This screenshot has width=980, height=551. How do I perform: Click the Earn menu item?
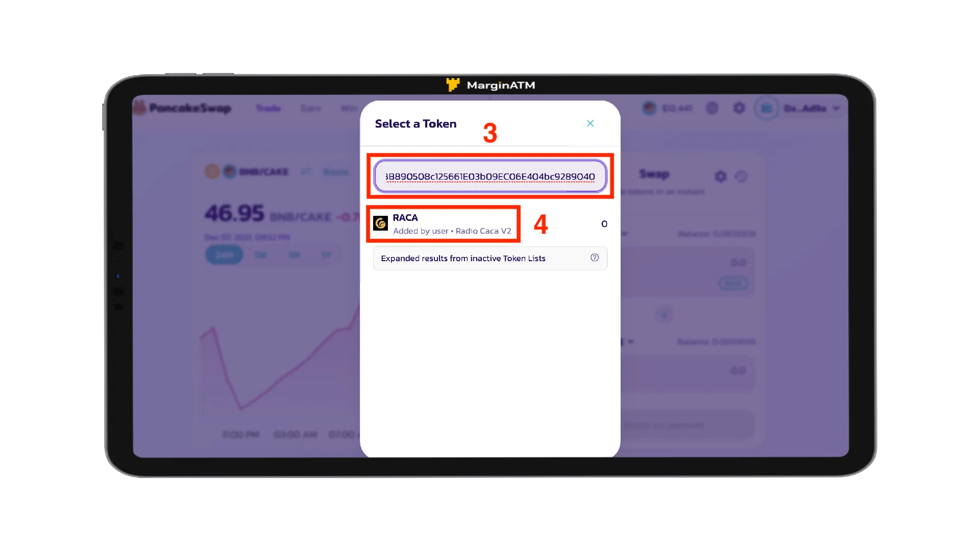[310, 108]
